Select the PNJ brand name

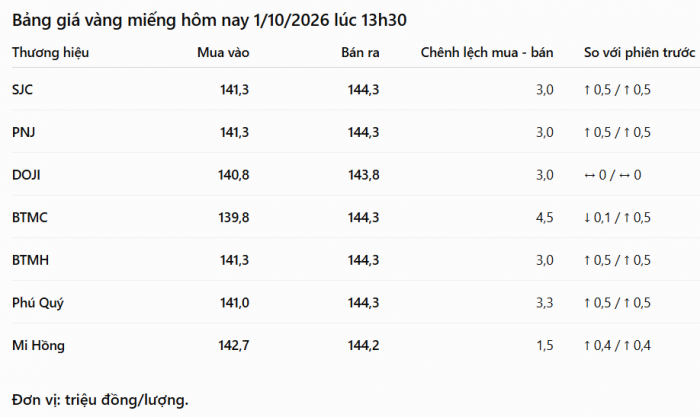[24, 133]
